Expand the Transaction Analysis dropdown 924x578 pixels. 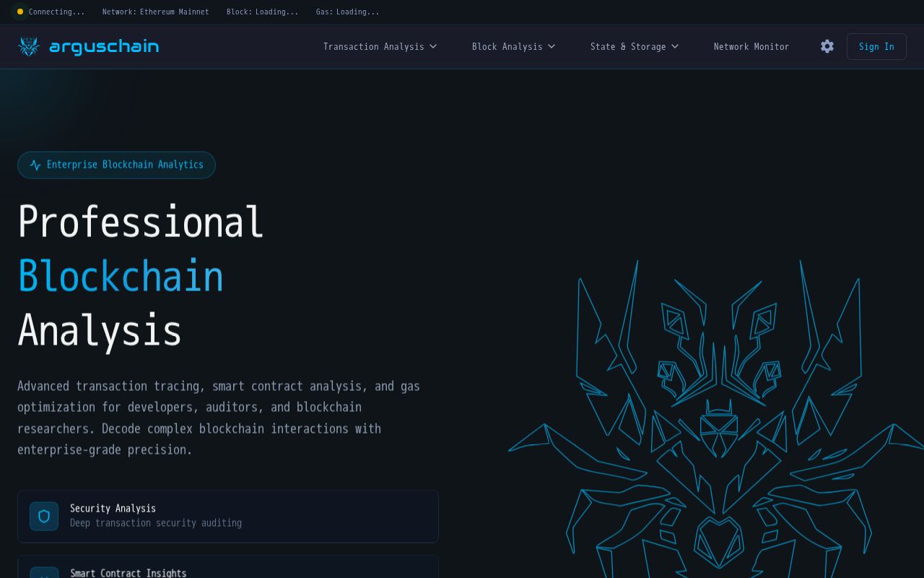380,46
